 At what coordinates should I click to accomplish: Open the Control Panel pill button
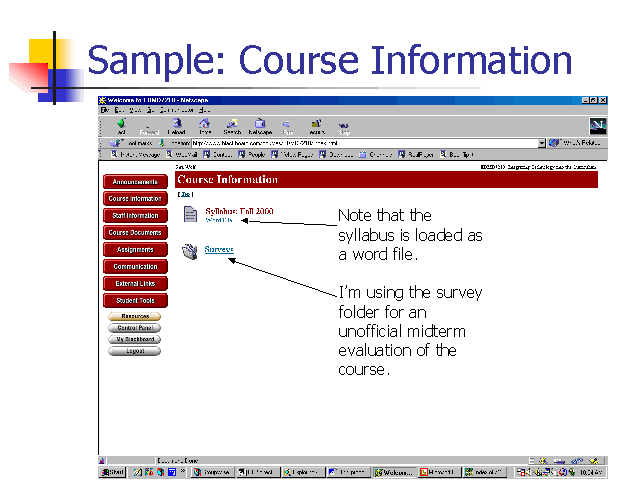pyautogui.click(x=135, y=328)
